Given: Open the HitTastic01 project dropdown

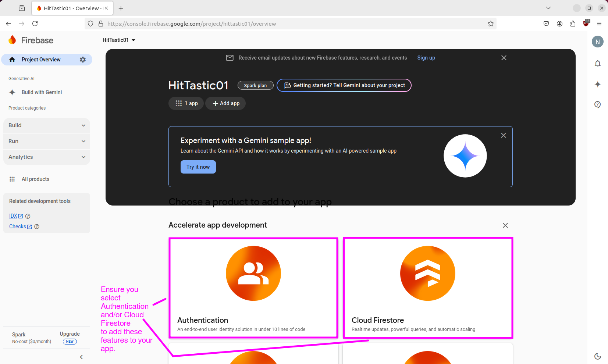Looking at the screenshot, I should (118, 40).
